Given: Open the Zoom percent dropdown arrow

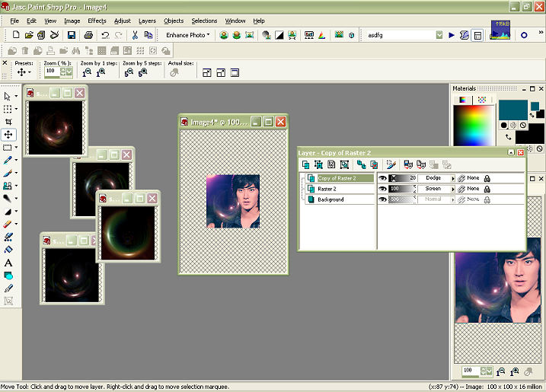Looking at the screenshot, I should [69, 72].
